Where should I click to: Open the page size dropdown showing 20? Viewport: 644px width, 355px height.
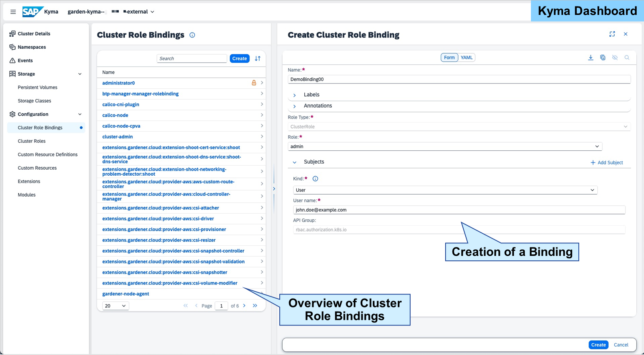(116, 306)
